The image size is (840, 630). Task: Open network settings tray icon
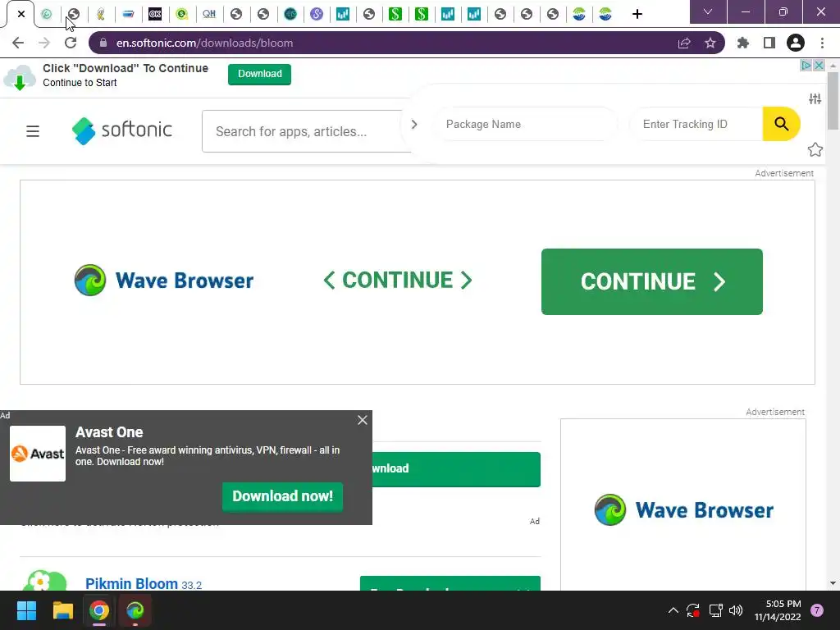point(715,610)
